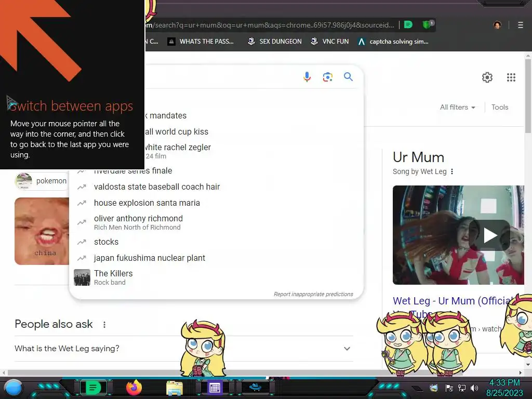
Task: Open Firefox from the taskbar
Action: coord(134,388)
